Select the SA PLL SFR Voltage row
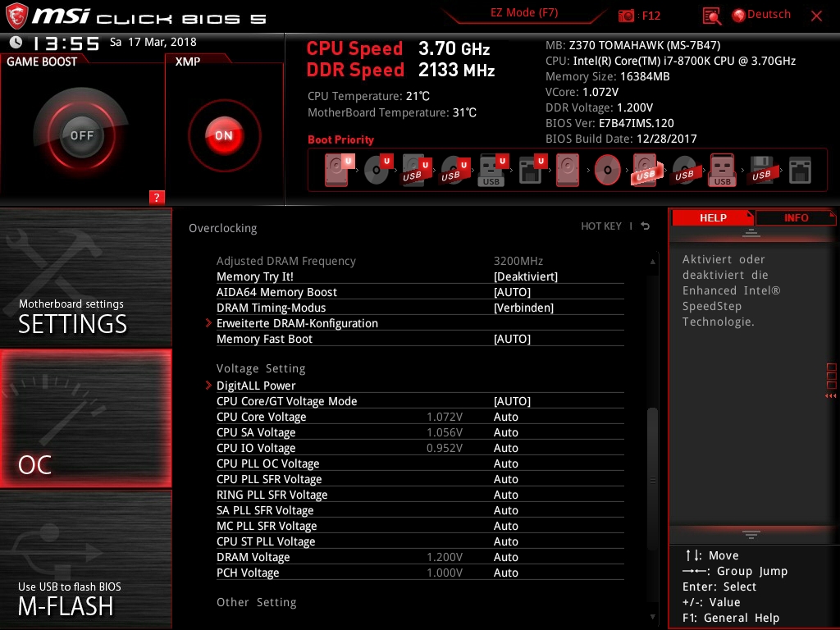Image resolution: width=840 pixels, height=630 pixels. click(420, 510)
